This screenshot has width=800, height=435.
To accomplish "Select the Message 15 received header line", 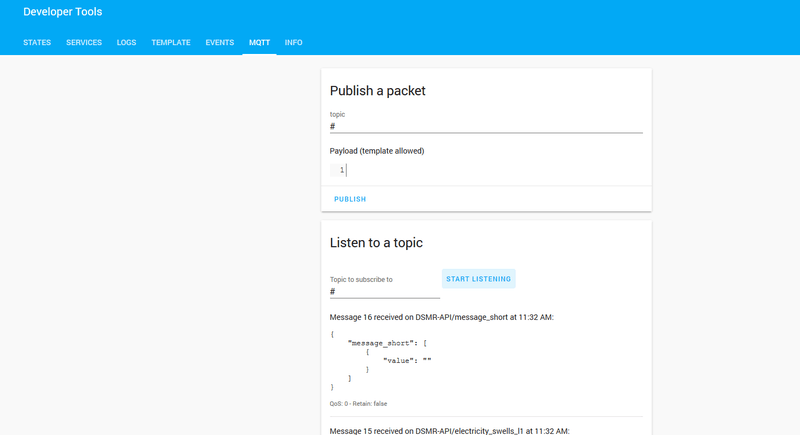I will (x=449, y=431).
